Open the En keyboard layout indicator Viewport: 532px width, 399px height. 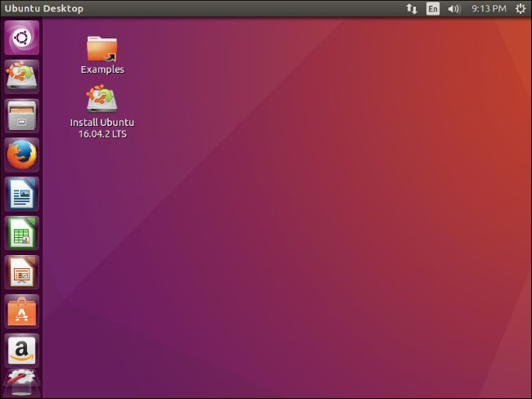coord(433,8)
